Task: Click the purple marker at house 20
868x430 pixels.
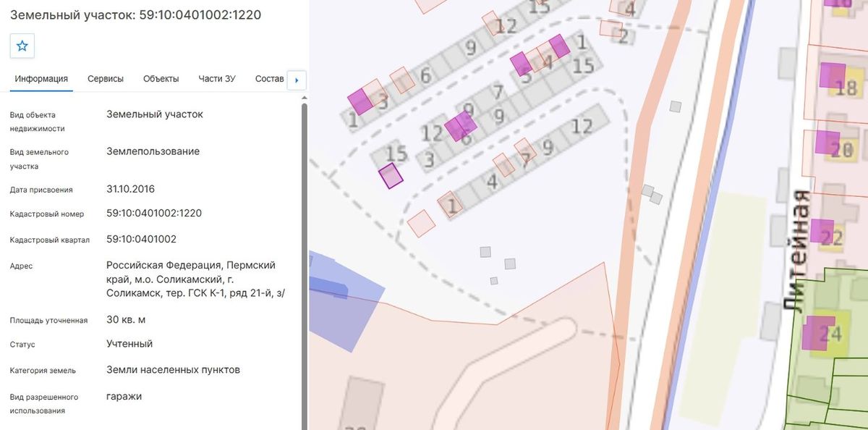Action: click(827, 142)
